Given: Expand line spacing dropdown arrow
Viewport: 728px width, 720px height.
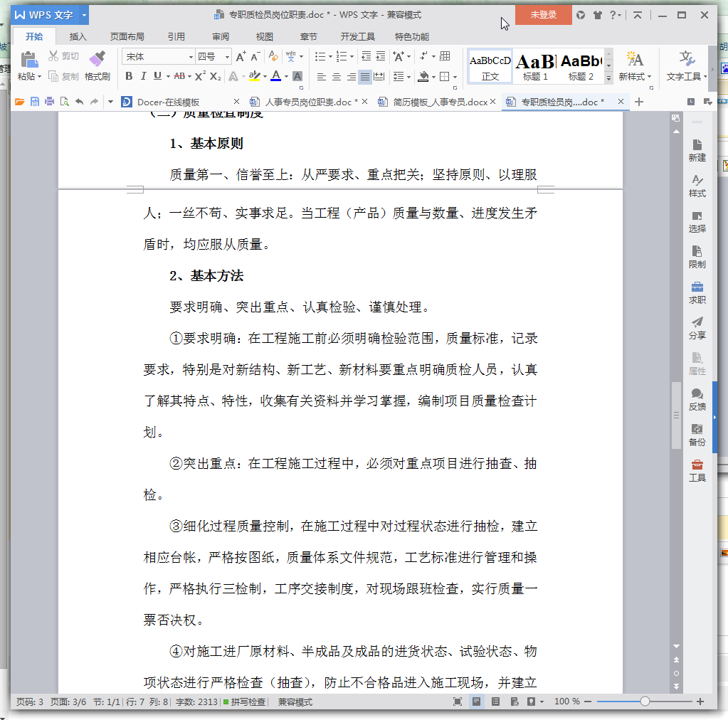Looking at the screenshot, I should click(x=409, y=77).
